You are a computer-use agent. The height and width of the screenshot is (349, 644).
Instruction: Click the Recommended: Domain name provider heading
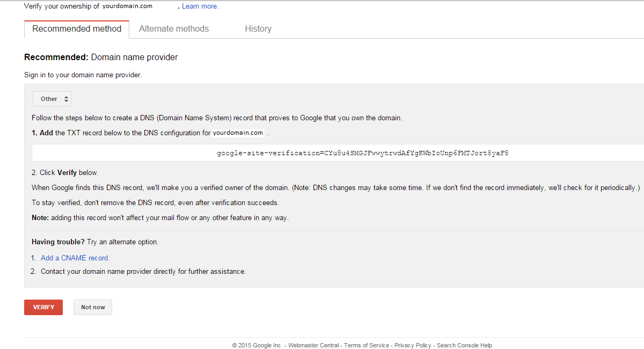(x=101, y=57)
